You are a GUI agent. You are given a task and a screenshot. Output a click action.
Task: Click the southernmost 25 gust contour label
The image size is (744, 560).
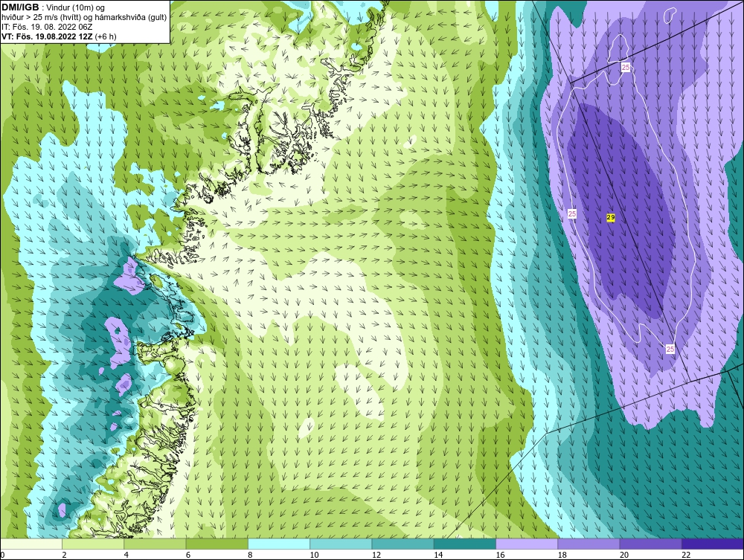click(x=670, y=350)
